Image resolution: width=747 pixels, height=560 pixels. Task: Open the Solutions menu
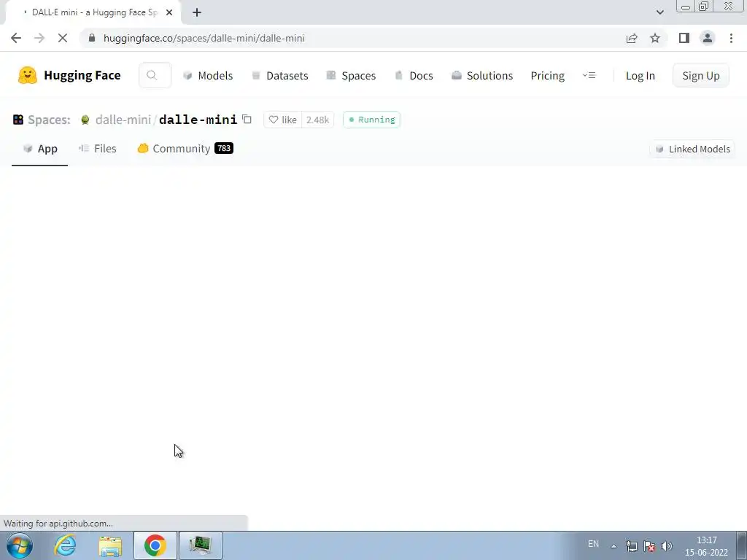click(x=482, y=76)
